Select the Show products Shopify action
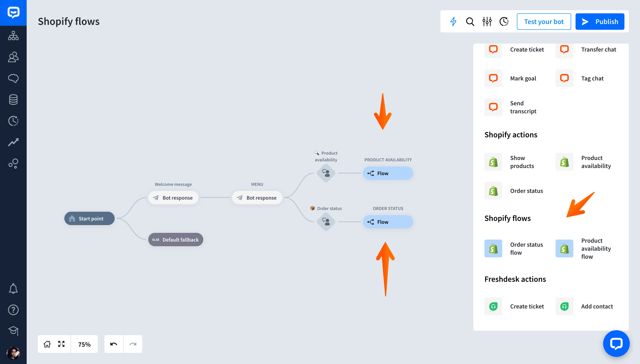 [x=510, y=162]
